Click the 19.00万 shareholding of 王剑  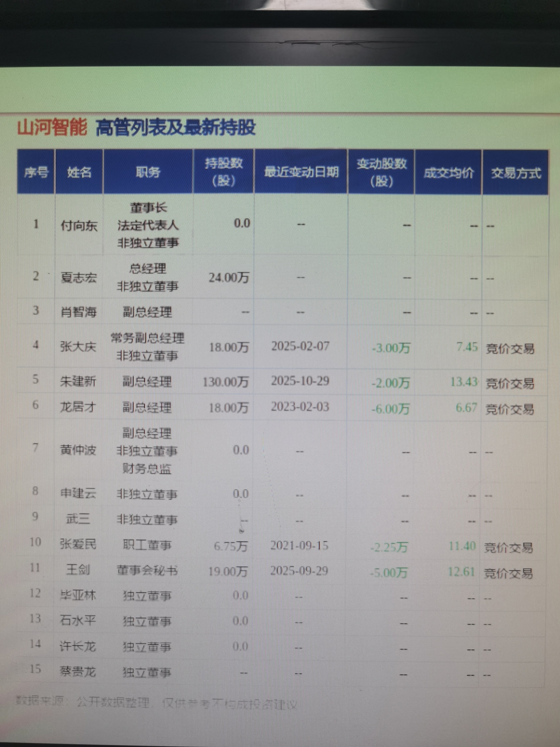228,571
